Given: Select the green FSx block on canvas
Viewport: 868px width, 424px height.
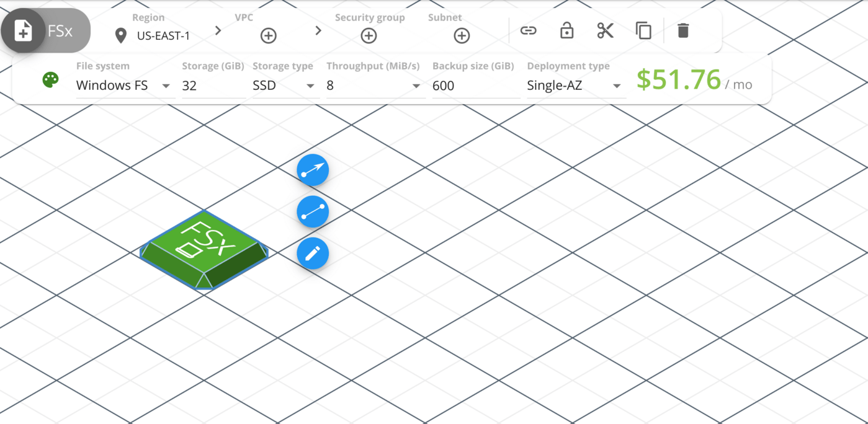Looking at the screenshot, I should click(204, 250).
